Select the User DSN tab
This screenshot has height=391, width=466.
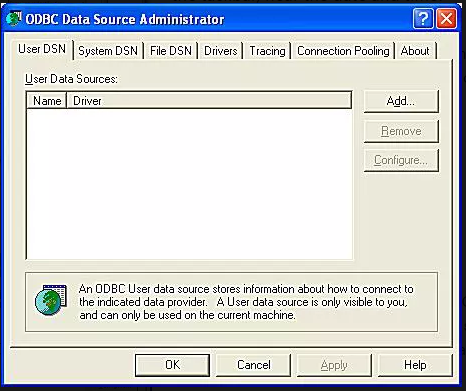click(x=42, y=49)
